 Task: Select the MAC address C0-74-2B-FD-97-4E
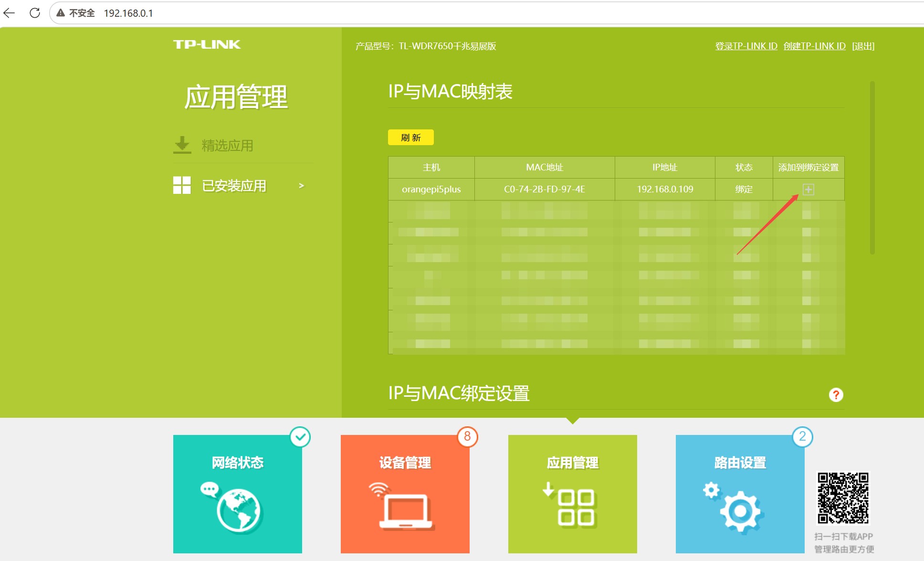coord(545,190)
